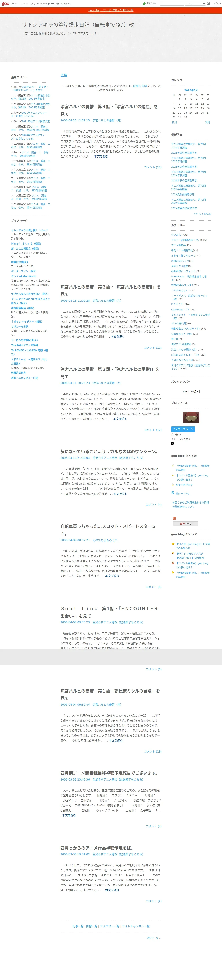Click 記事一覧 in the footer links
The width and height of the screenshot is (222, 980).
coord(78,926)
